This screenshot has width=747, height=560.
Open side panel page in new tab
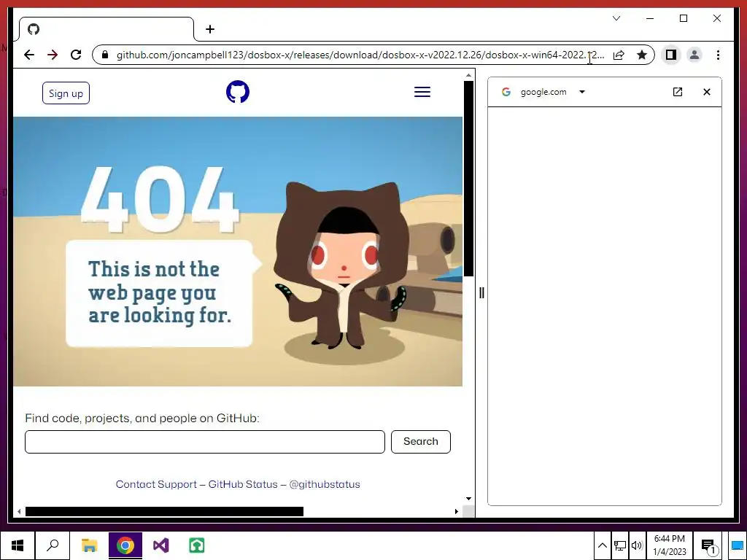pyautogui.click(x=678, y=92)
